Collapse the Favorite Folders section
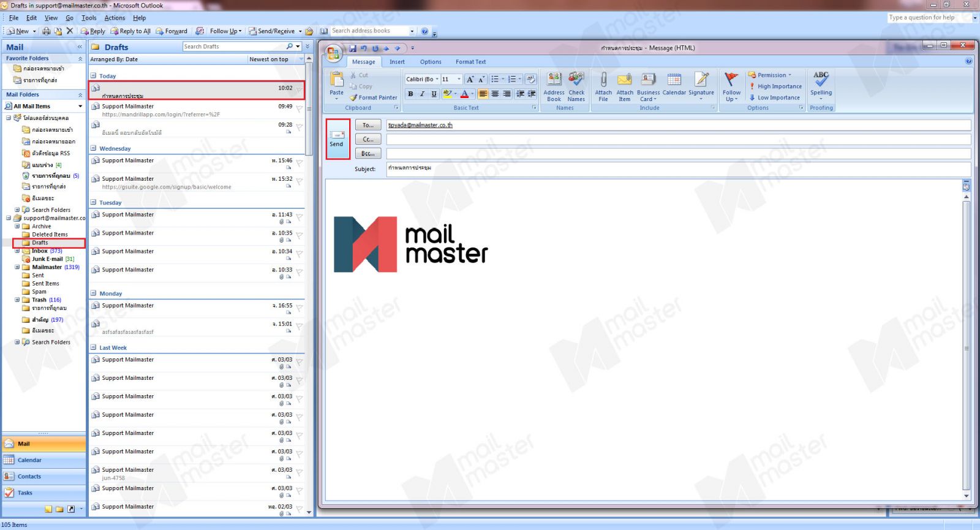Viewport: 980px width, 530px height. [80, 59]
